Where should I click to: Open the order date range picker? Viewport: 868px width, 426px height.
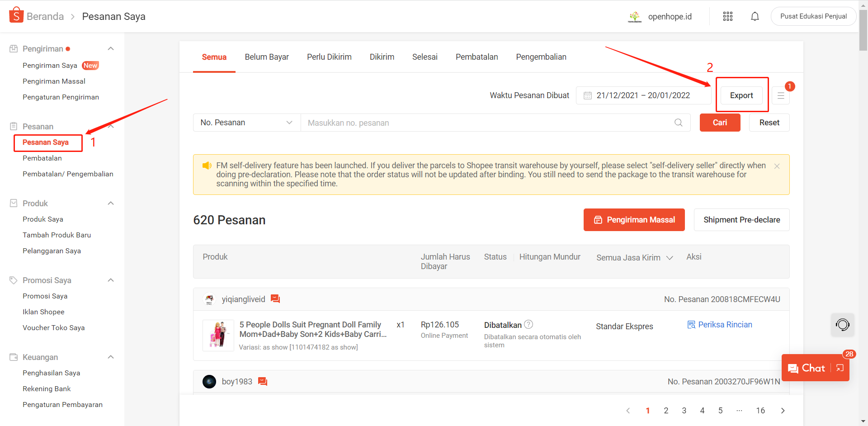click(x=643, y=95)
